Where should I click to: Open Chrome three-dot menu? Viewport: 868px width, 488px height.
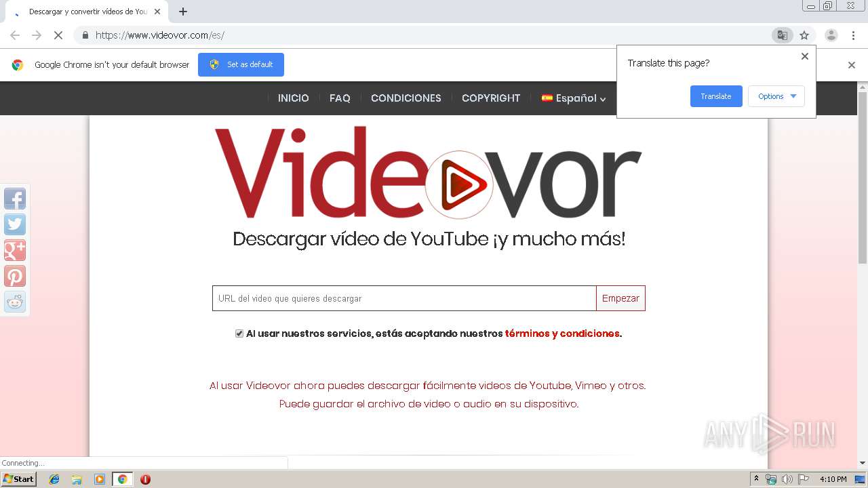853,35
